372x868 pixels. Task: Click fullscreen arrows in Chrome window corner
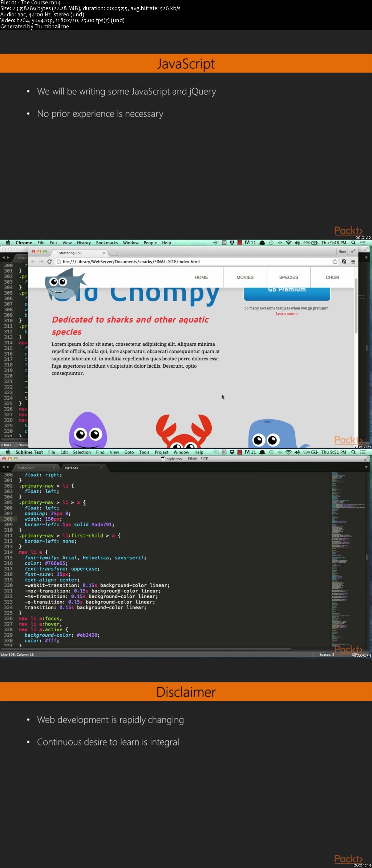point(353,251)
